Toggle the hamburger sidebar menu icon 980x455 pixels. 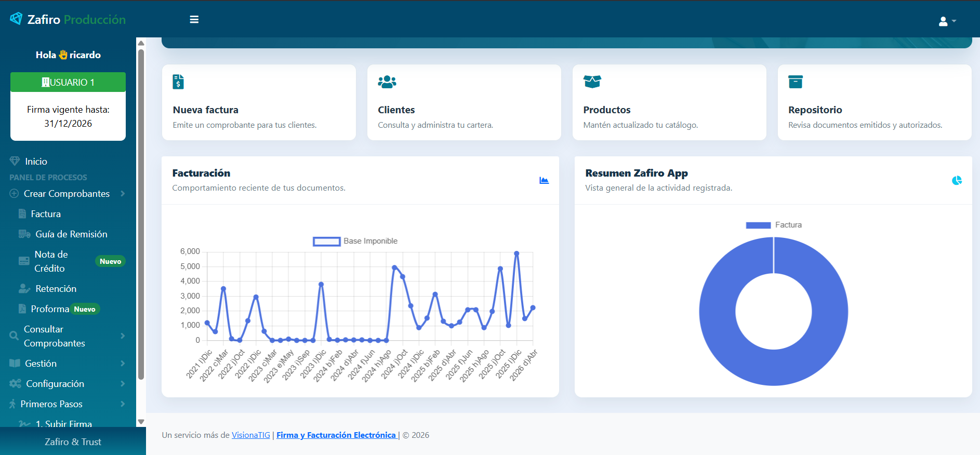194,20
